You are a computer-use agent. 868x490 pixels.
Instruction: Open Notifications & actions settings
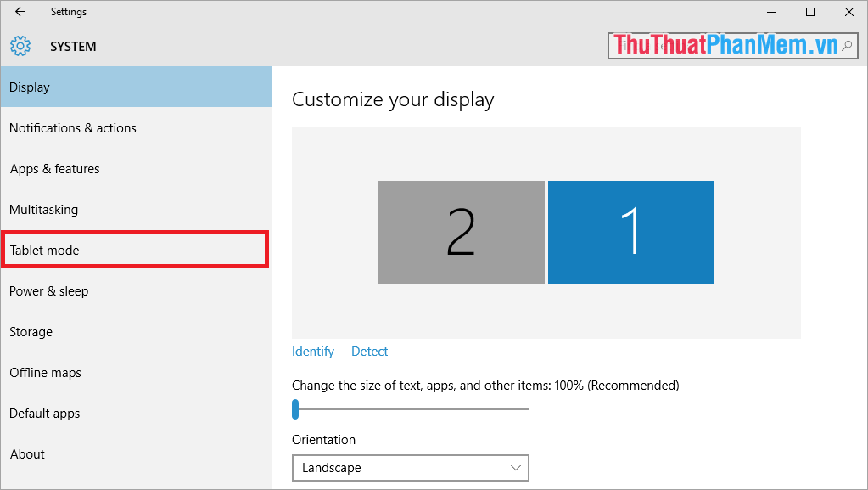click(x=72, y=127)
